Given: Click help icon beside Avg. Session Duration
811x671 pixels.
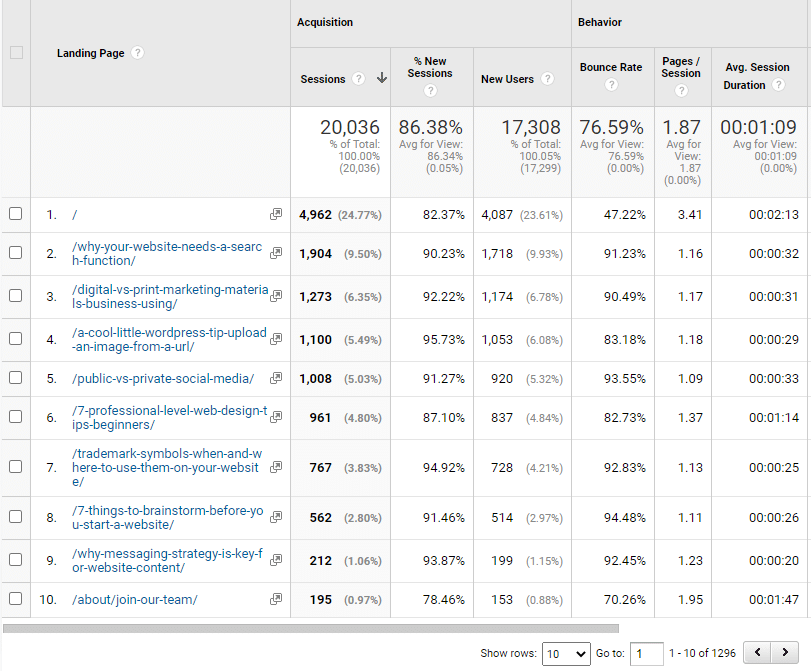Looking at the screenshot, I should (778, 85).
